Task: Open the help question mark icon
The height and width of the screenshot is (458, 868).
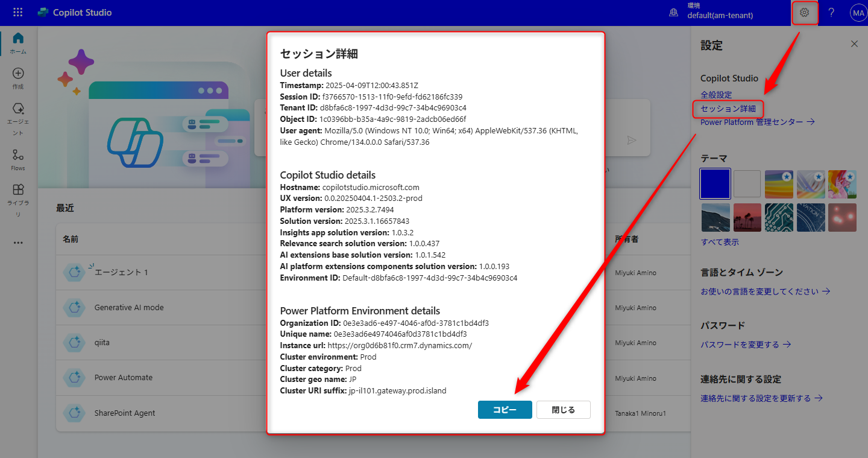Action: point(831,12)
